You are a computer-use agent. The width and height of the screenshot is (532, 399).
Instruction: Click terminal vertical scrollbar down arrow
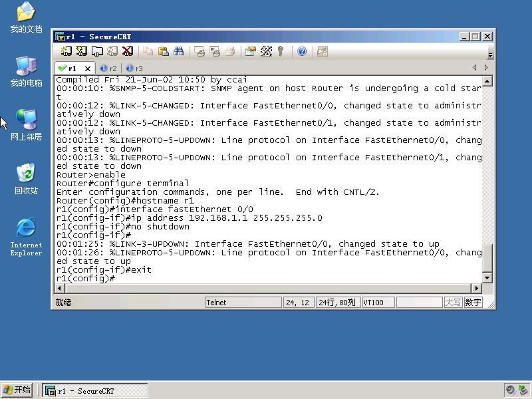(487, 278)
